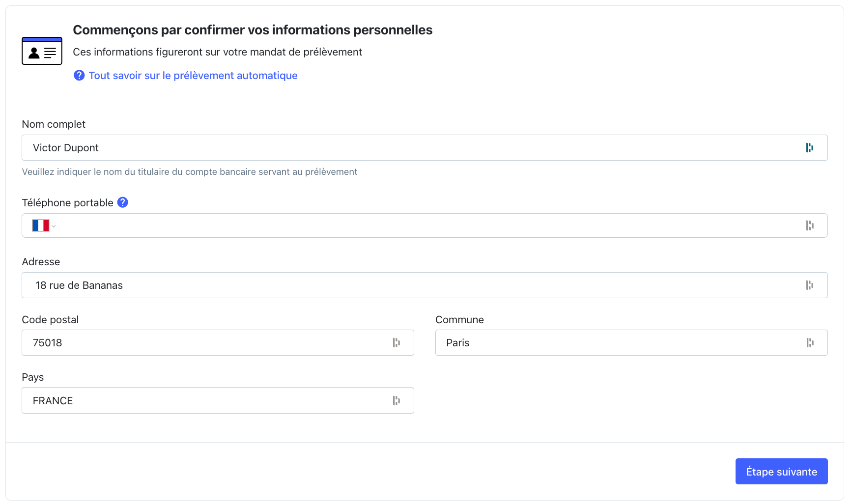Open the French flag country code dropdown
The height and width of the screenshot is (504, 852).
coord(44,225)
